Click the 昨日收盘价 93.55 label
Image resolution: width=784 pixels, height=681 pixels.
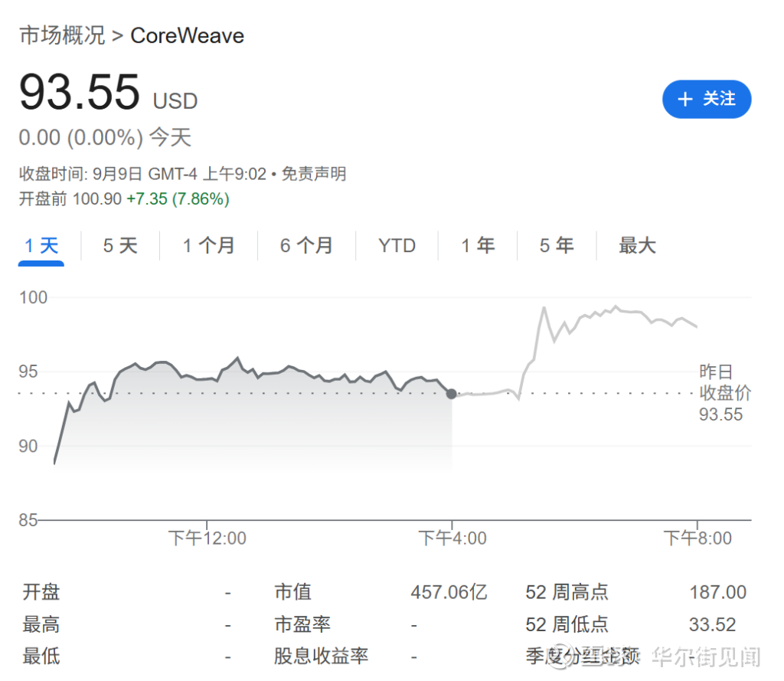(724, 393)
